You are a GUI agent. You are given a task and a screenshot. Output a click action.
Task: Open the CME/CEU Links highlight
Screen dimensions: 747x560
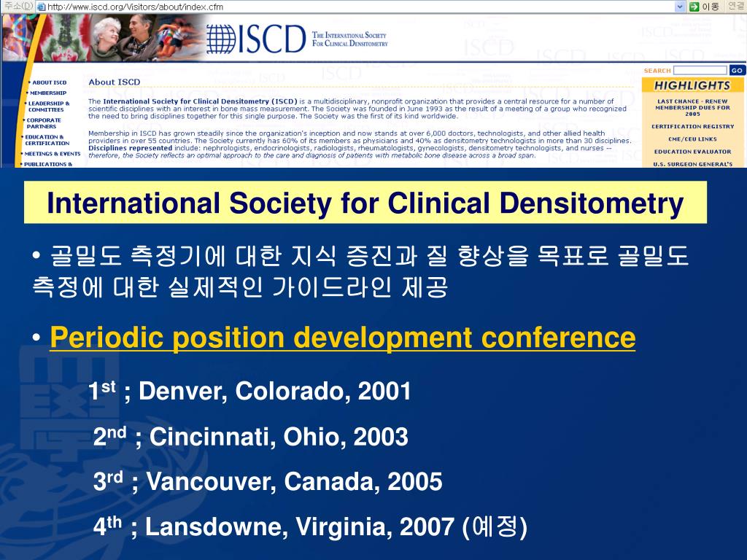692,139
